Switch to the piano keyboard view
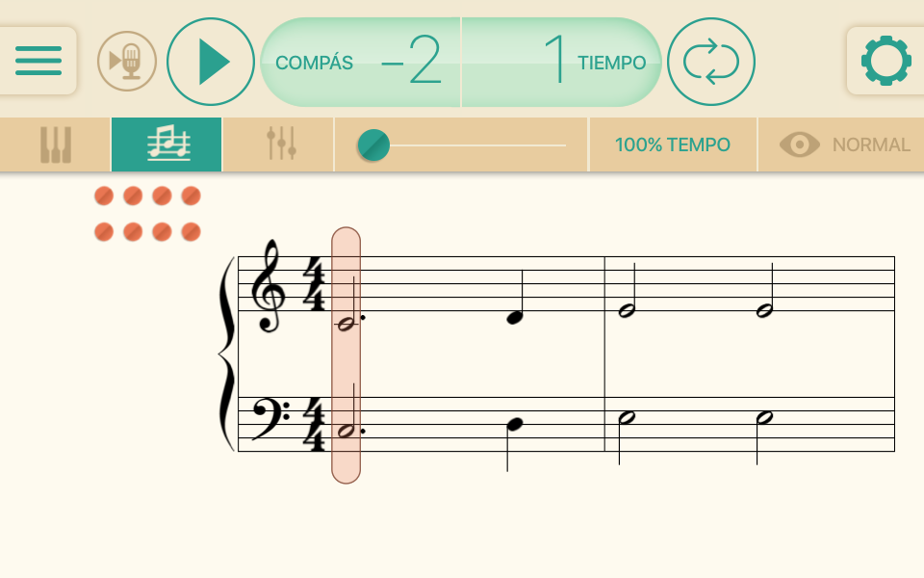 point(56,144)
